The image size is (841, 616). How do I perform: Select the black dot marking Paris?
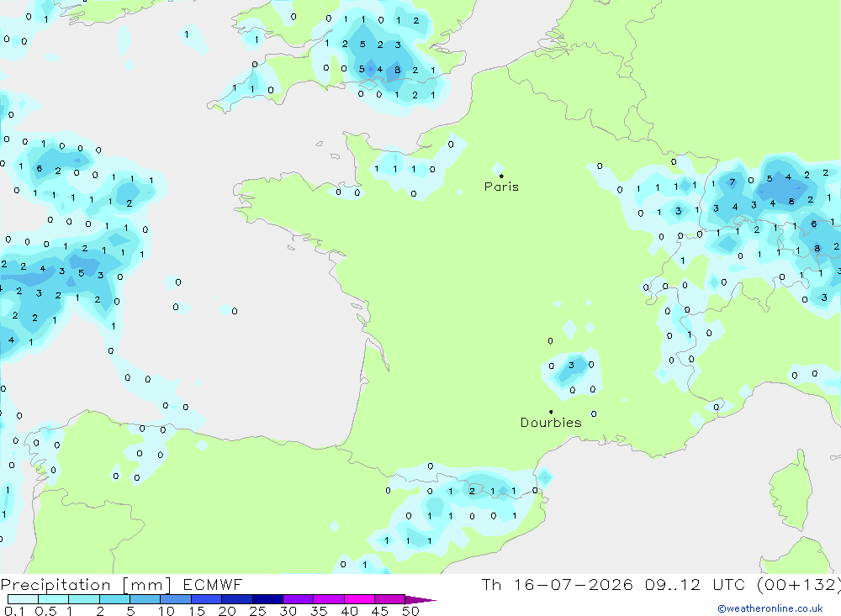pyautogui.click(x=501, y=176)
